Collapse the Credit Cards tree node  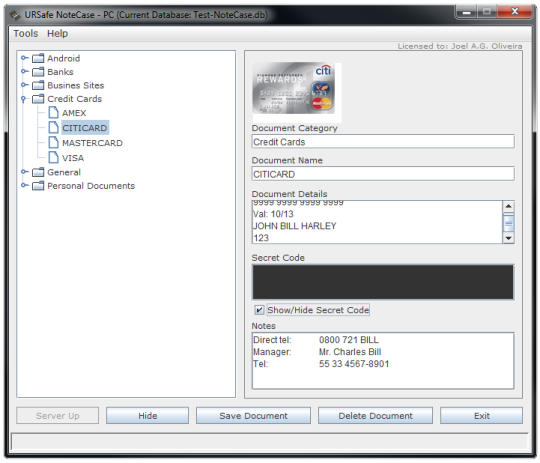tap(23, 99)
